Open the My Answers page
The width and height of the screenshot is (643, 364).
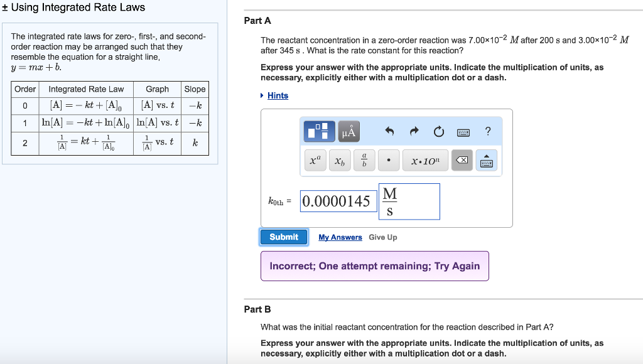click(339, 237)
